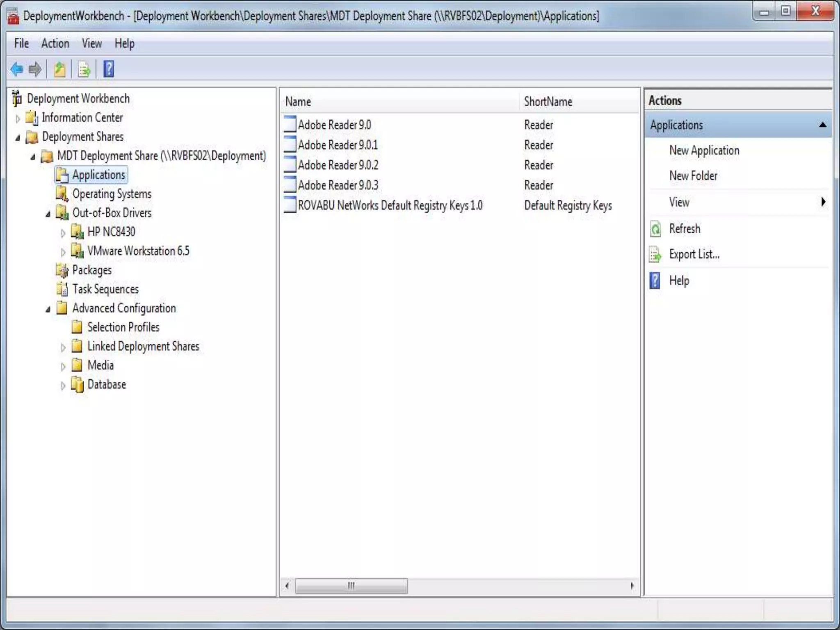Click the Applications node icon in tree
The height and width of the screenshot is (630, 840).
(62, 175)
